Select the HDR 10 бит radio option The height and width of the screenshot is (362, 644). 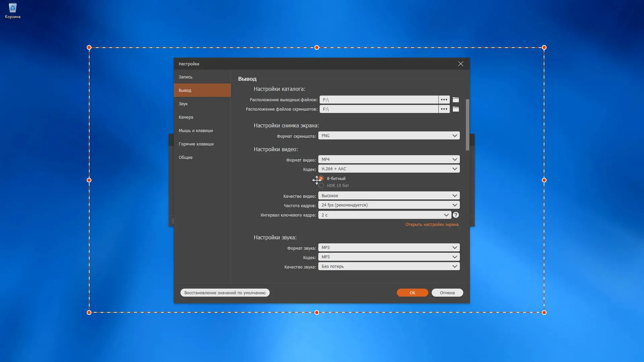pyautogui.click(x=321, y=186)
